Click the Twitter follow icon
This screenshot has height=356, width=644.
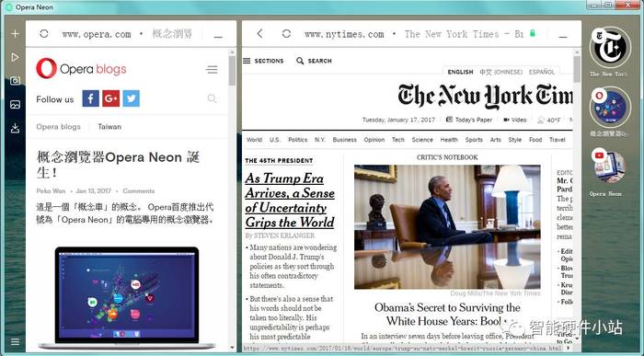pos(132,98)
